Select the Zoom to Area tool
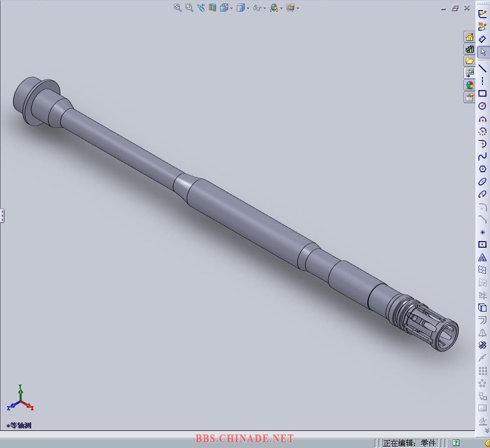Screen dimensions: 490x448 coord(189,8)
